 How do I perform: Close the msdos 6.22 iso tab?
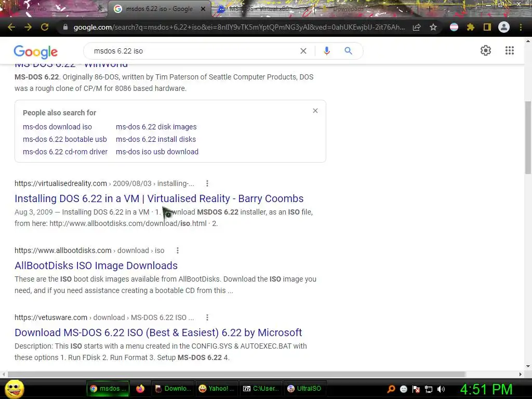tap(203, 9)
